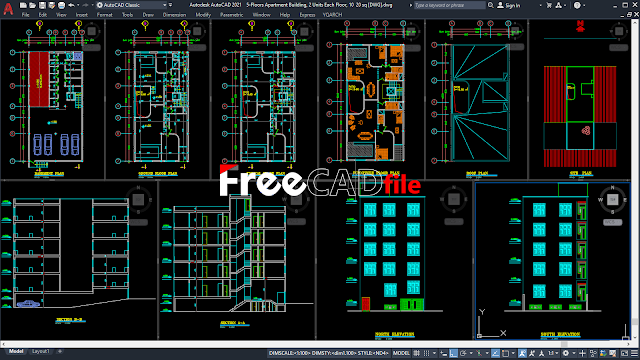Toggle dynamic input in status bar

pyautogui.click(x=444, y=353)
